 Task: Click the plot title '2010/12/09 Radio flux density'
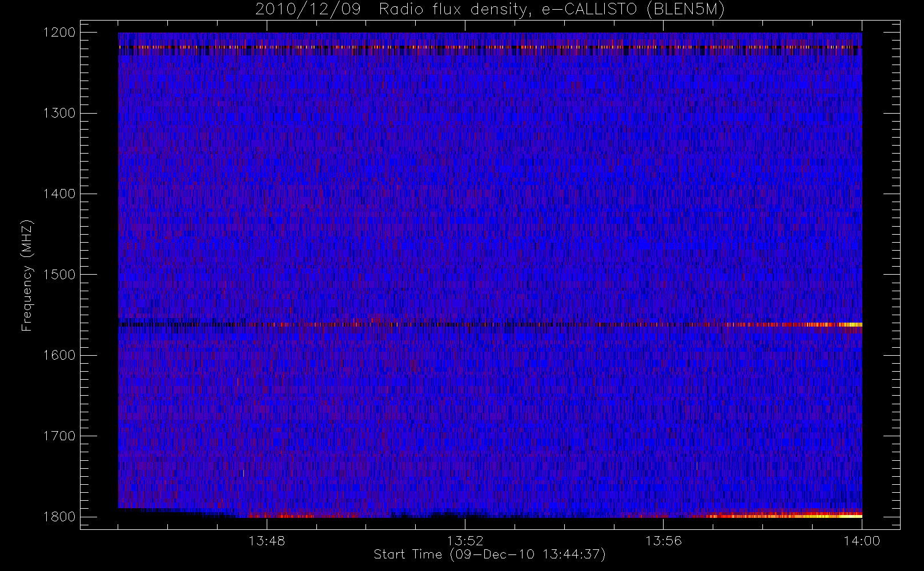pos(490,10)
